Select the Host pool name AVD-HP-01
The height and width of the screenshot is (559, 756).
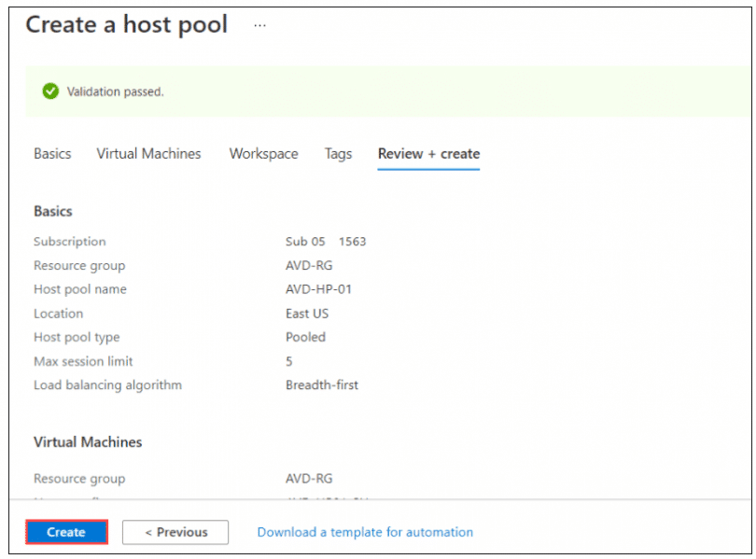[318, 289]
